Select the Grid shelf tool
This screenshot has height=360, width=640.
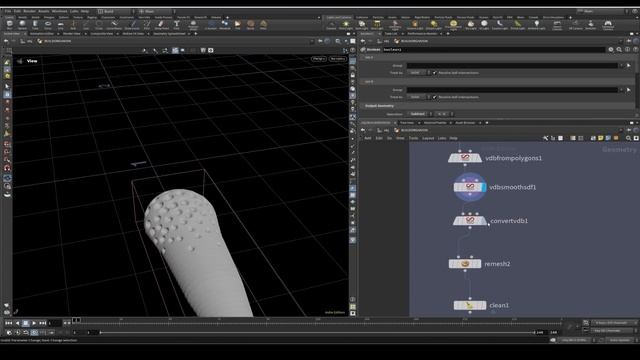60,25
